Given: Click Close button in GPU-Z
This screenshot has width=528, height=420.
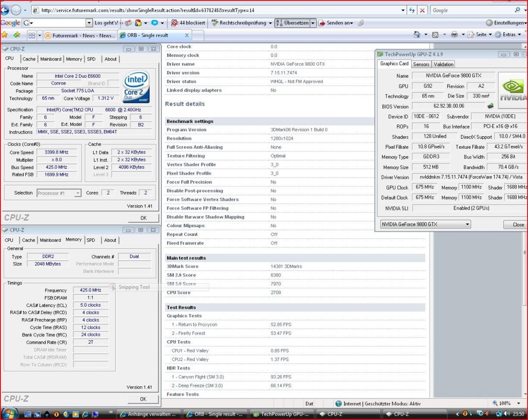Looking at the screenshot, I should coord(515,224).
